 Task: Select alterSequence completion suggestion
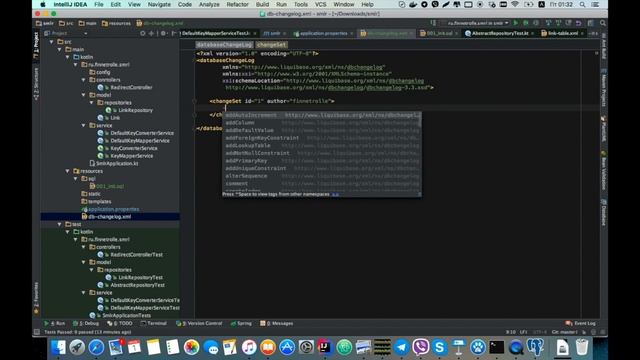click(322, 176)
